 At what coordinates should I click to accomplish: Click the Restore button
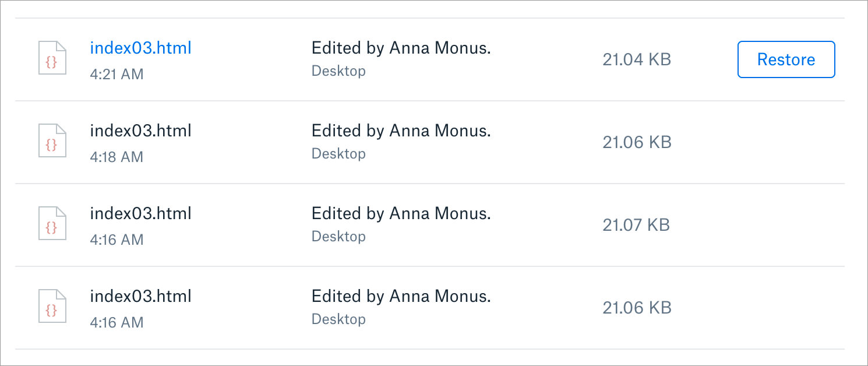click(786, 59)
